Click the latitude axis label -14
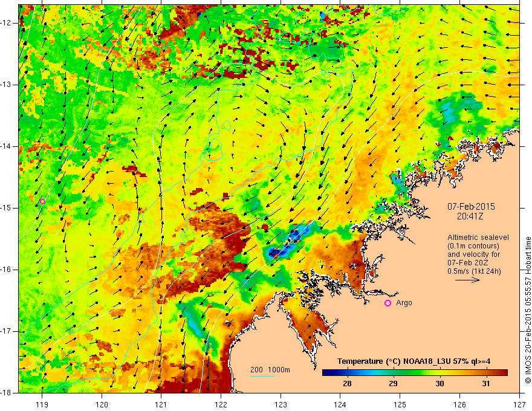 [x=7, y=146]
